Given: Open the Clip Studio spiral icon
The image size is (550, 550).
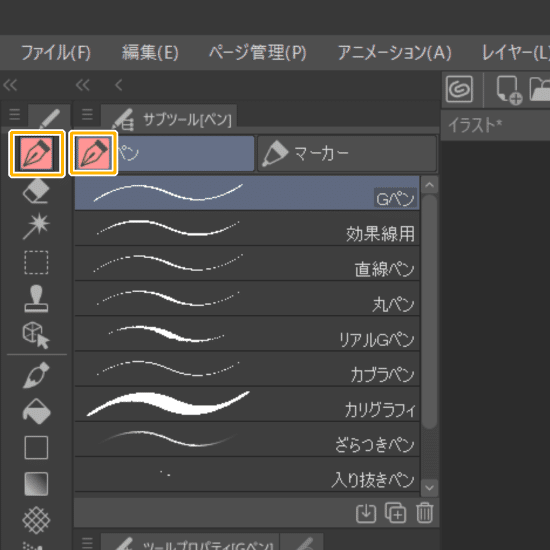Looking at the screenshot, I should [460, 89].
